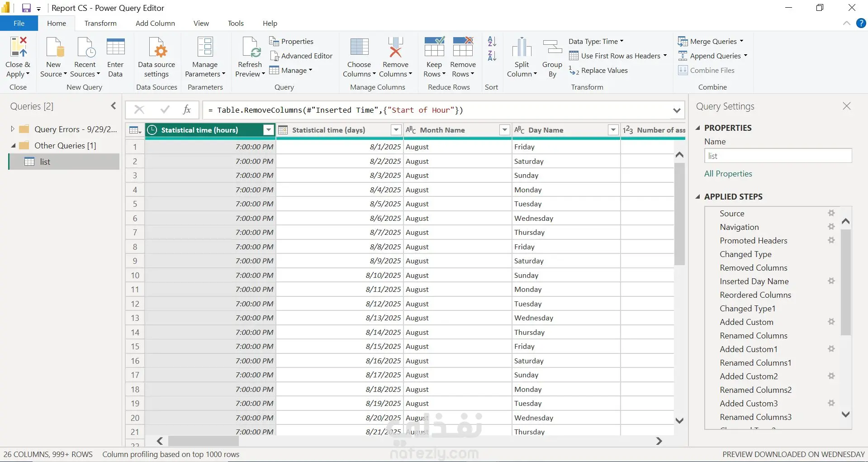Click the Remove Columns icon

pos(395,48)
